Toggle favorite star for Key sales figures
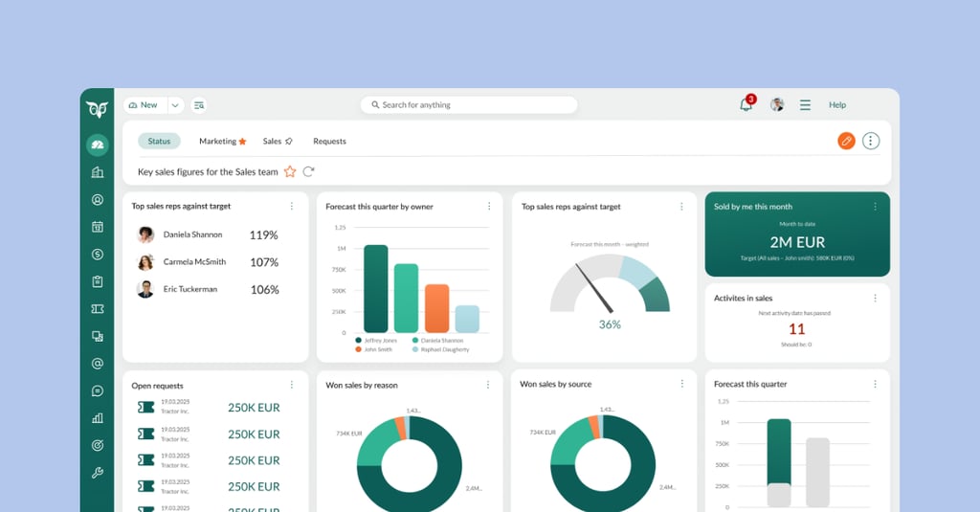The width and height of the screenshot is (980, 512). tap(290, 172)
